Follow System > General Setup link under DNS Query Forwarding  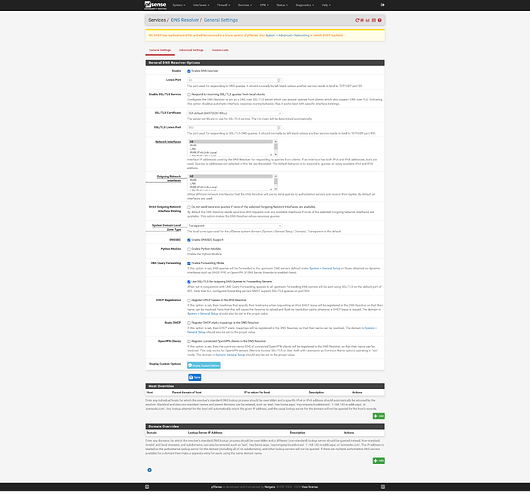point(324,268)
